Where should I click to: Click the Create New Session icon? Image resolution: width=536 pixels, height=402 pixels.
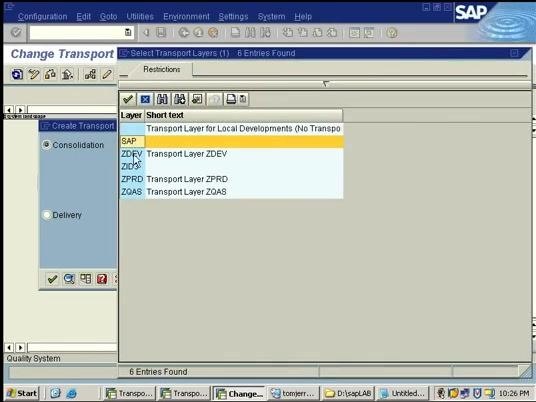pos(354,33)
